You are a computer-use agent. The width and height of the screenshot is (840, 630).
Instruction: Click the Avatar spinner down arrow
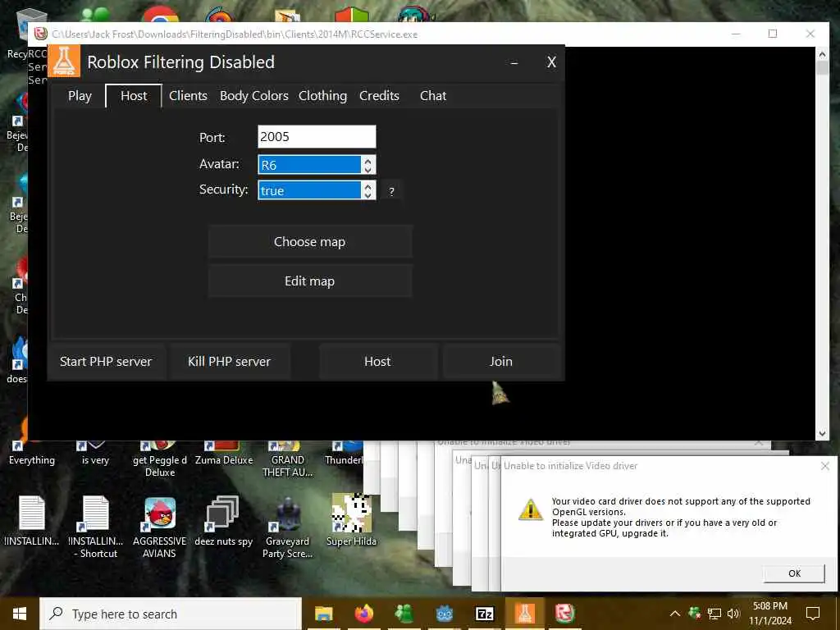click(x=368, y=169)
